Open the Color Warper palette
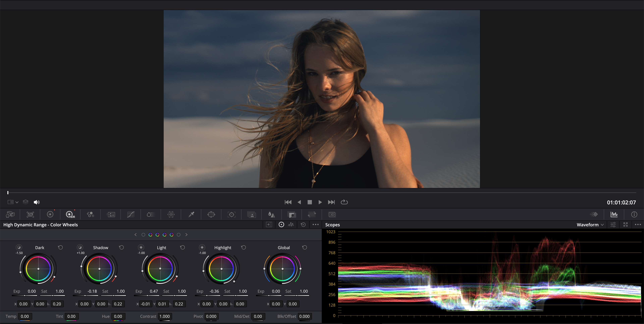The height and width of the screenshot is (324, 644). point(171,214)
